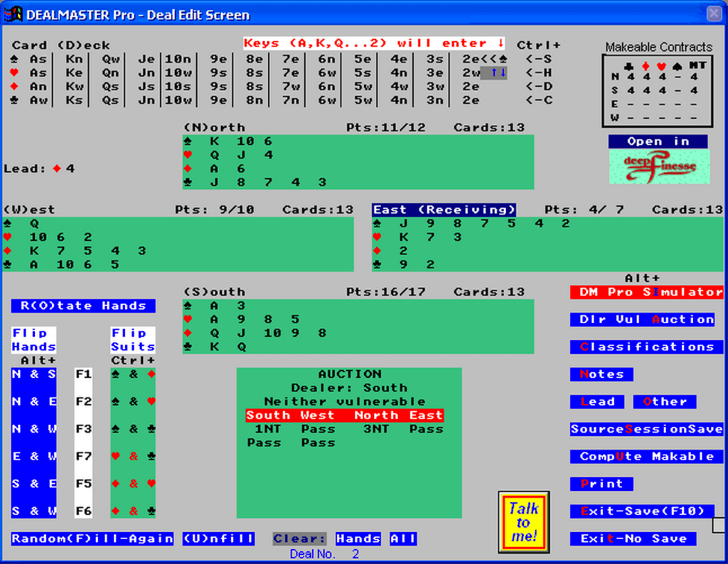Click the heart Ke card in deck
The image size is (728, 564).
tap(74, 73)
